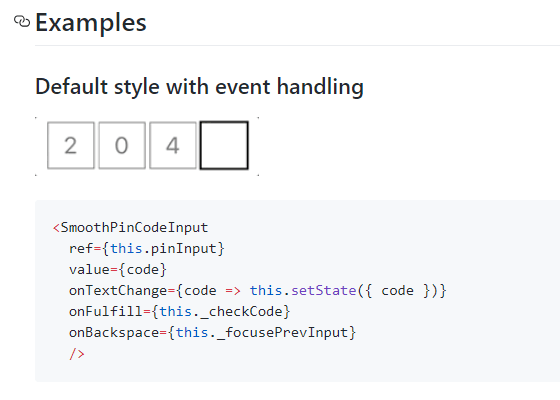This screenshot has width=560, height=400.
Task: Click the Examples heading
Action: pos(91,23)
